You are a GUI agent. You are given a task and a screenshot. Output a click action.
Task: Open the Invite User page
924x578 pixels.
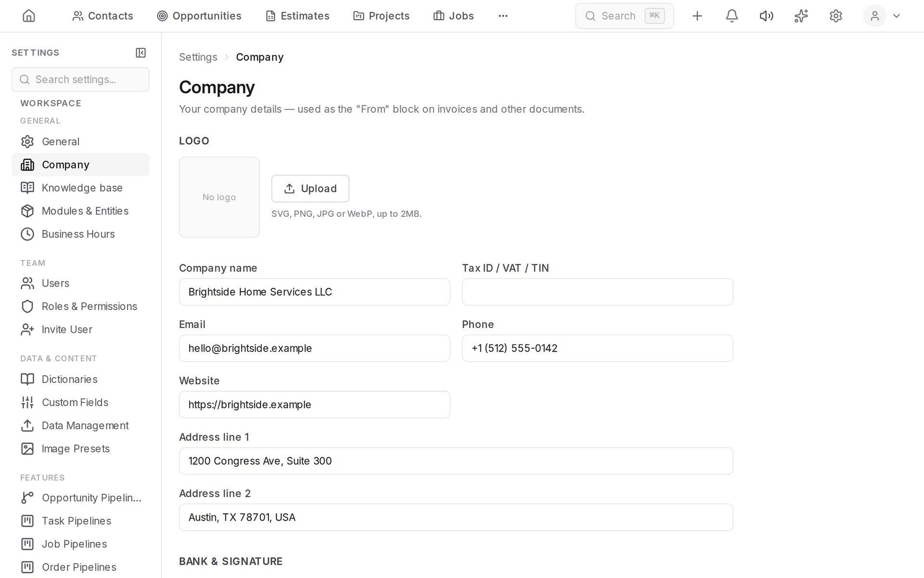80,329
